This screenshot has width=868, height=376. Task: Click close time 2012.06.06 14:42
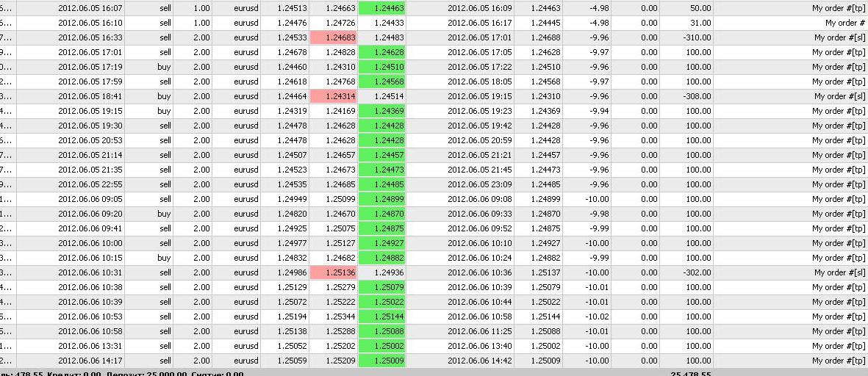[x=480, y=361]
